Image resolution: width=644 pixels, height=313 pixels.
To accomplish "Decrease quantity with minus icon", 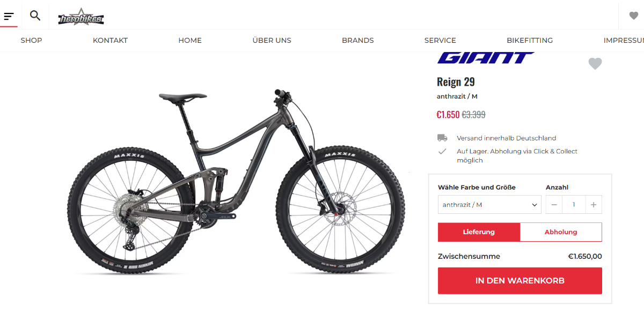I will point(554,205).
